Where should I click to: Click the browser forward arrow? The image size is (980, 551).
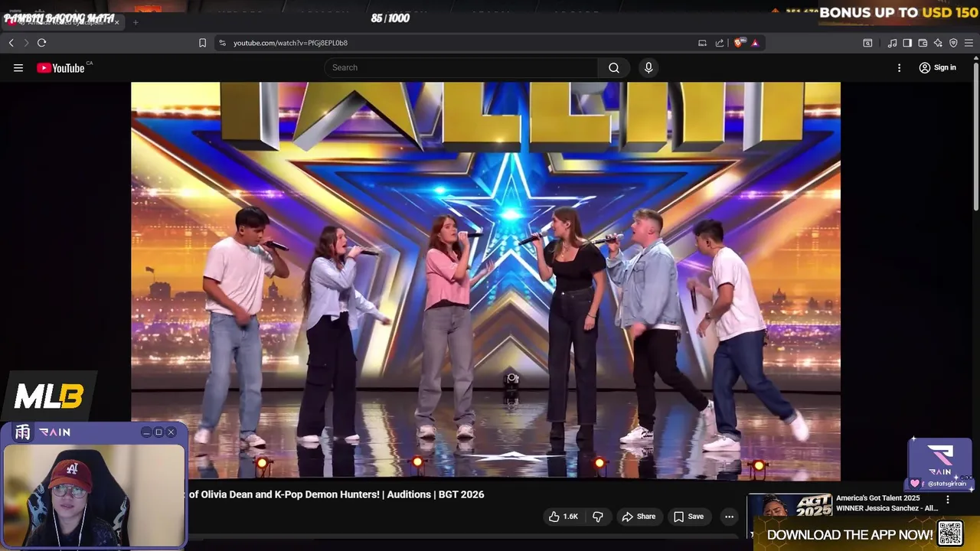(26, 43)
